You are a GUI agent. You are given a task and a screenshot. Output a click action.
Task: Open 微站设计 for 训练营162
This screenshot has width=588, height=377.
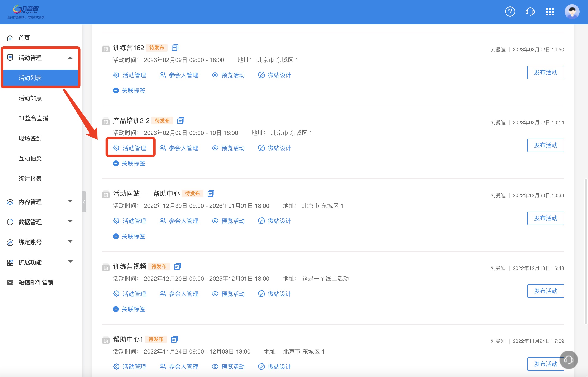(275, 75)
